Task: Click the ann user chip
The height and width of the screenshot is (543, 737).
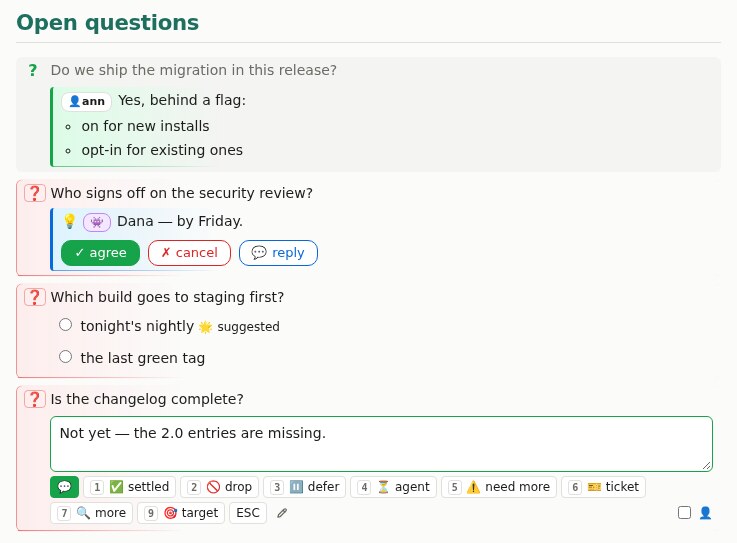Action: coord(86,101)
